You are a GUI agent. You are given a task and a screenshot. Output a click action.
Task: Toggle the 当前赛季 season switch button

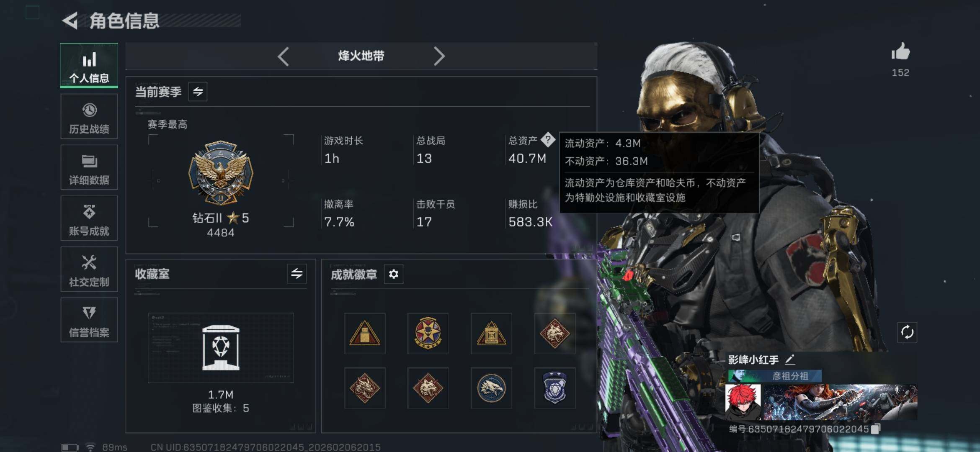coord(198,91)
